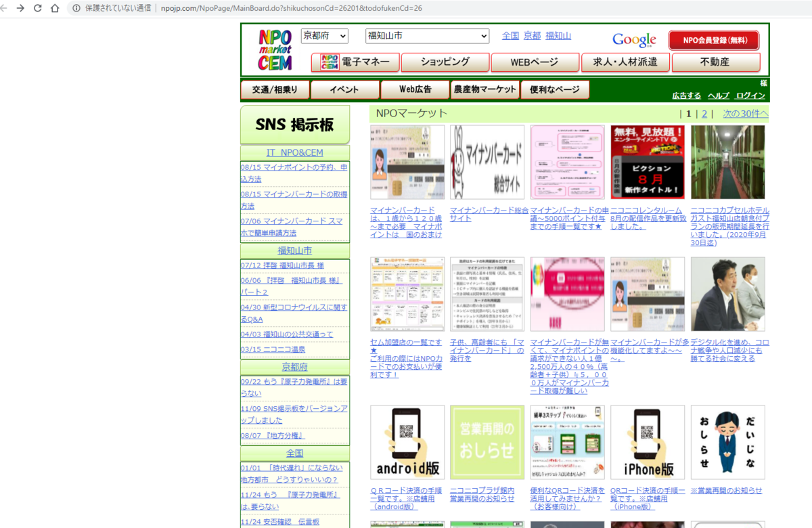Select the Web広告 menu button
Viewport: 812px width, 528px height.
415,90
